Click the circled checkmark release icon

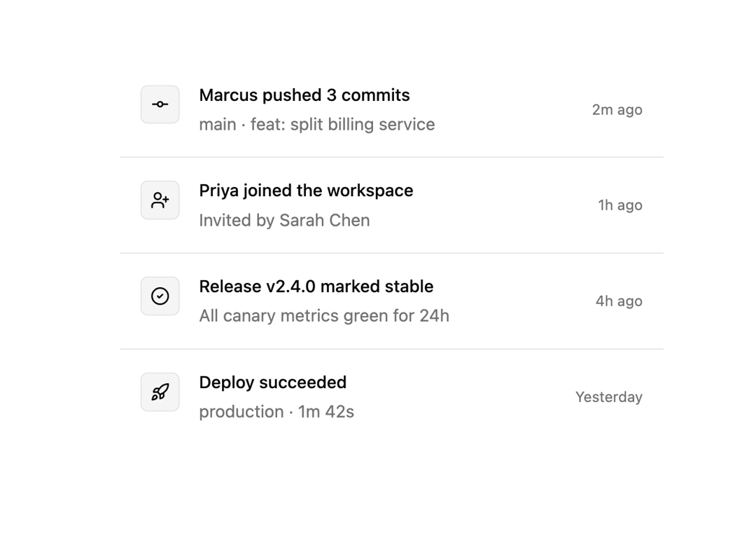click(160, 296)
